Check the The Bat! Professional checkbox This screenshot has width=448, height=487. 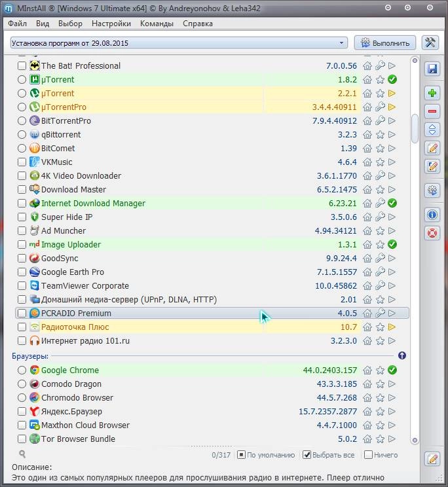point(22,66)
